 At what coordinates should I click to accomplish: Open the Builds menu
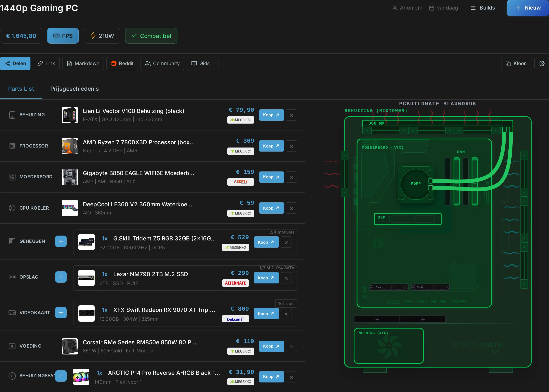482,8
